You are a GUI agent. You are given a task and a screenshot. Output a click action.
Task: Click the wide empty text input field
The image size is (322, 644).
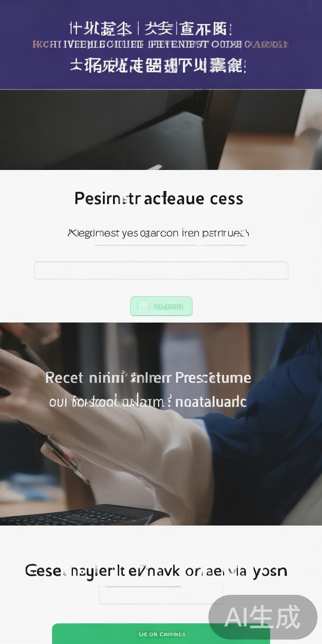point(161,271)
